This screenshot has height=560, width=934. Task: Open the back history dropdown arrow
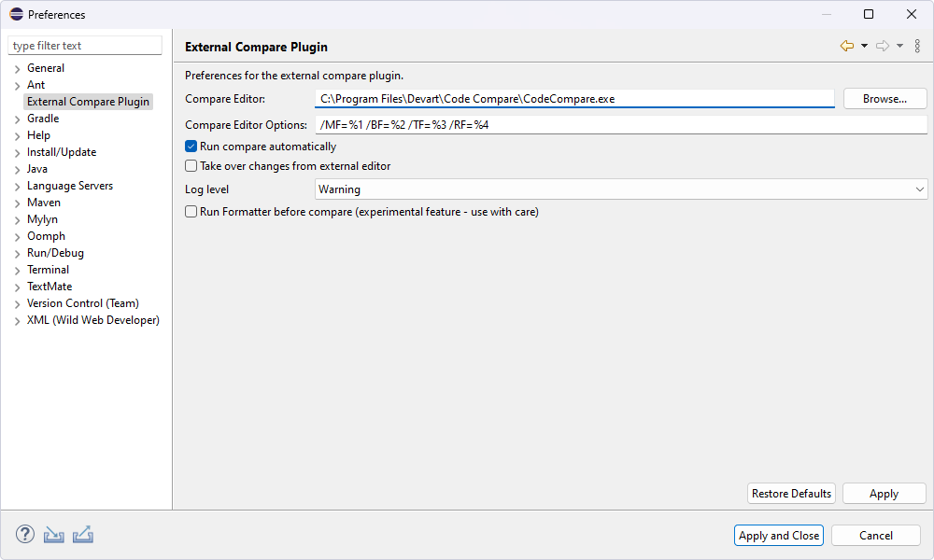864,46
